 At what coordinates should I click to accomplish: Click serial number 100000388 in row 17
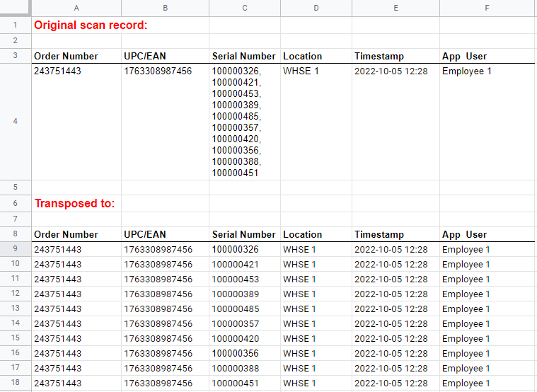coord(236,368)
